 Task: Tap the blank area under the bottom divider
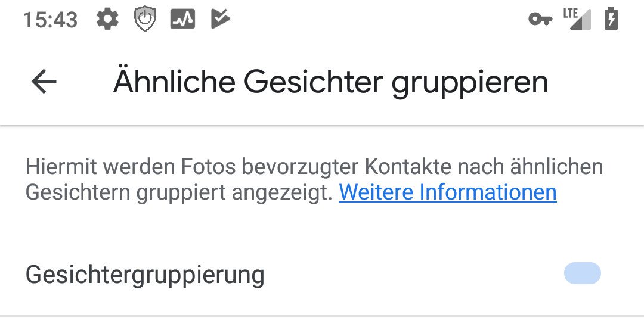(322, 327)
